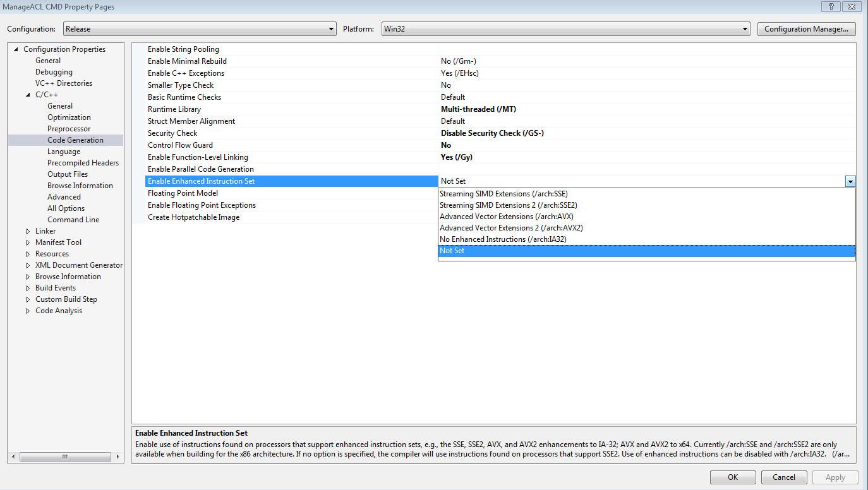Expand the Manifest Tool node
Screen dimensions: 868x490
(28, 242)
